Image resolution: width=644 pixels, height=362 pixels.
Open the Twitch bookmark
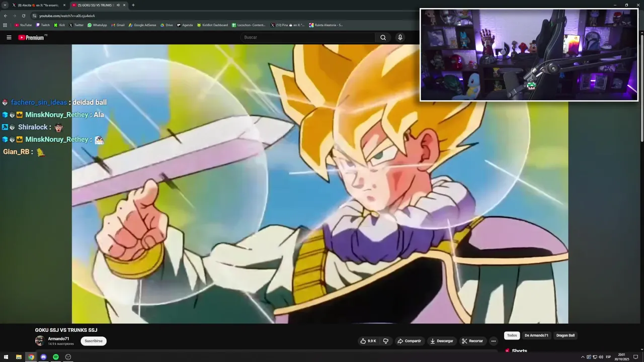(x=43, y=25)
